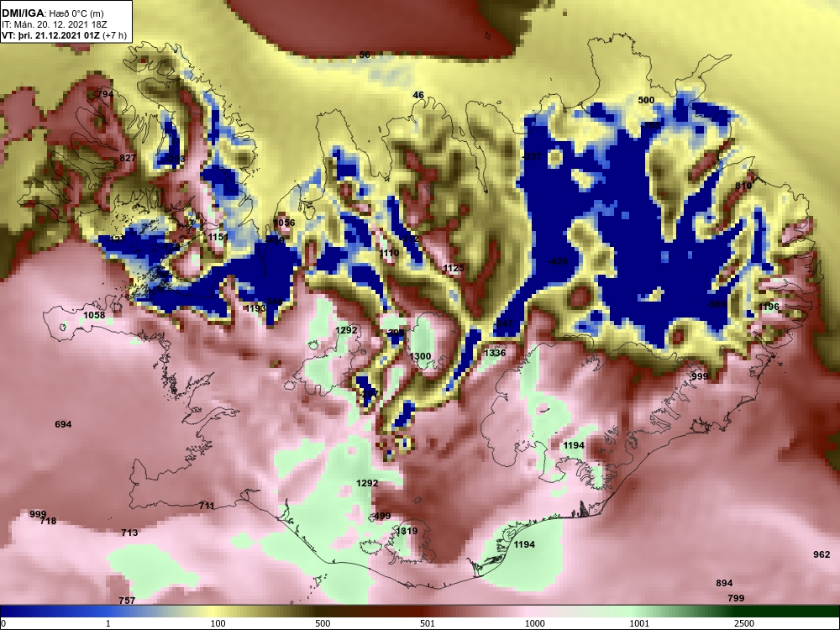The image size is (840, 630).
Task: Click the map value 46
Action: point(418,95)
